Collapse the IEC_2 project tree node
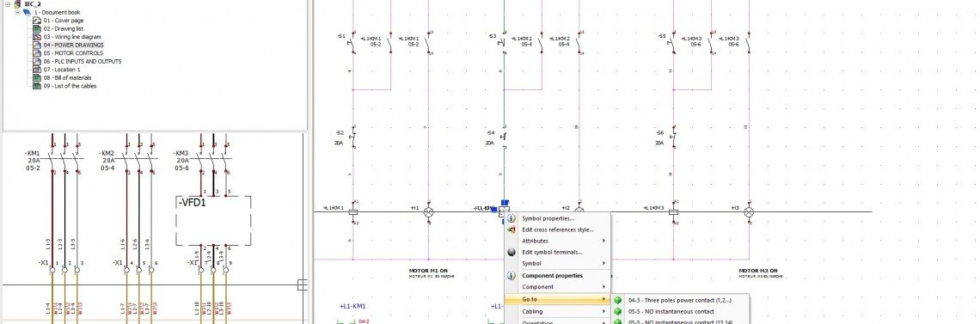 pos(8,3)
